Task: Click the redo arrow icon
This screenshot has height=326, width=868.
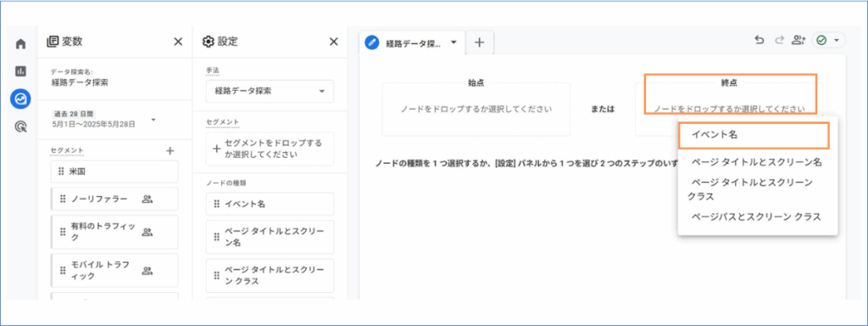Action: pos(780,40)
